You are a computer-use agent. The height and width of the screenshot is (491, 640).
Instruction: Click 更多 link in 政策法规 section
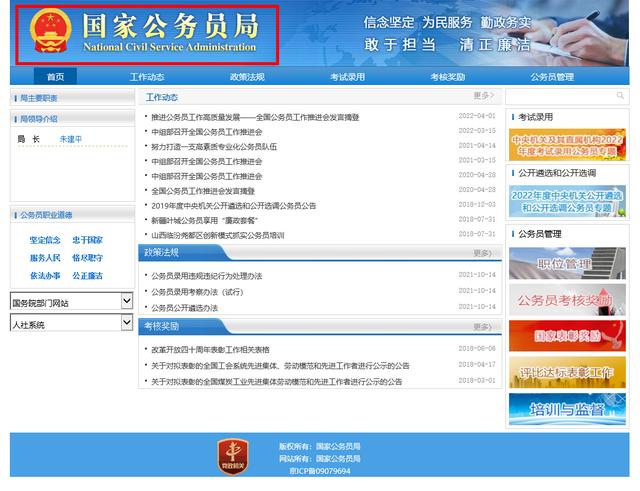pyautogui.click(x=482, y=253)
